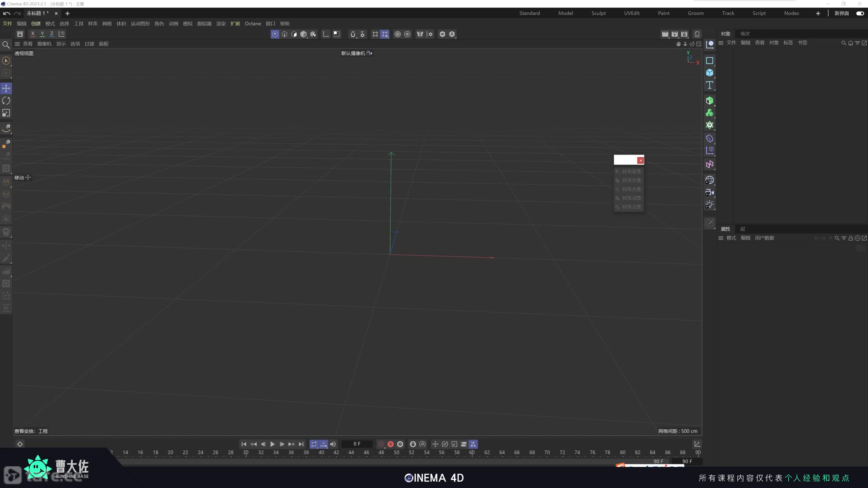Click the current frame 0 F field
The height and width of the screenshot is (488, 868).
tap(357, 444)
